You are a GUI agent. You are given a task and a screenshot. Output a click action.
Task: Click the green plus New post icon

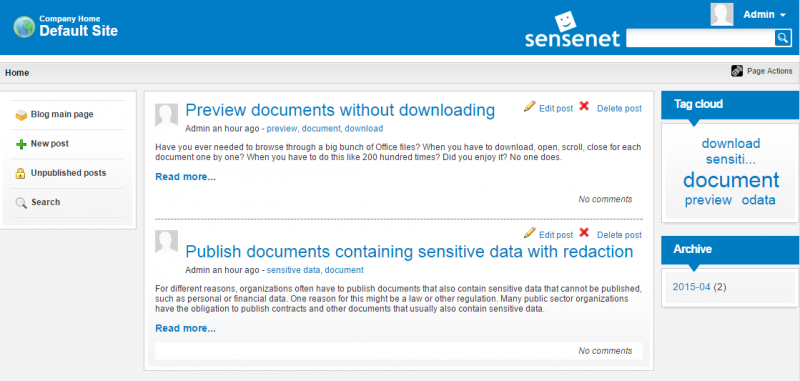point(21,144)
